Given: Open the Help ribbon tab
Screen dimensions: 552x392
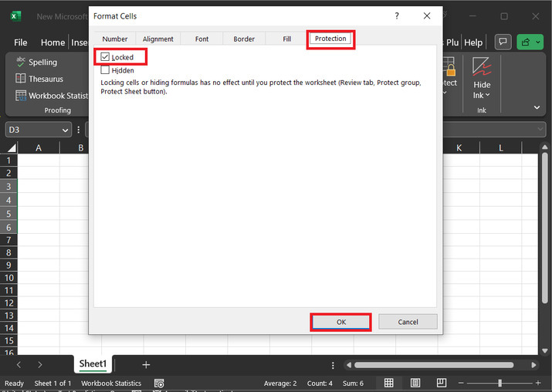Looking at the screenshot, I should click(473, 42).
